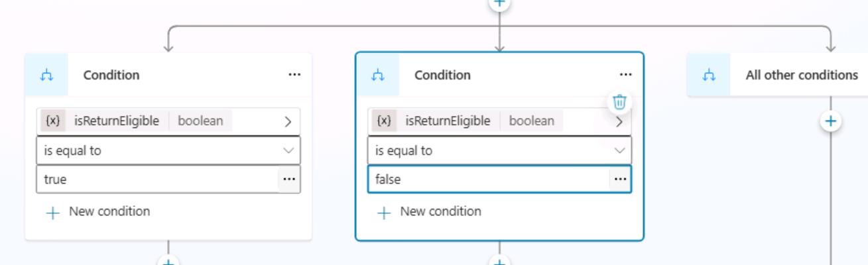Screen dimensions: 868x265
Task: Open more options menu on first Condition card
Action: [294, 75]
